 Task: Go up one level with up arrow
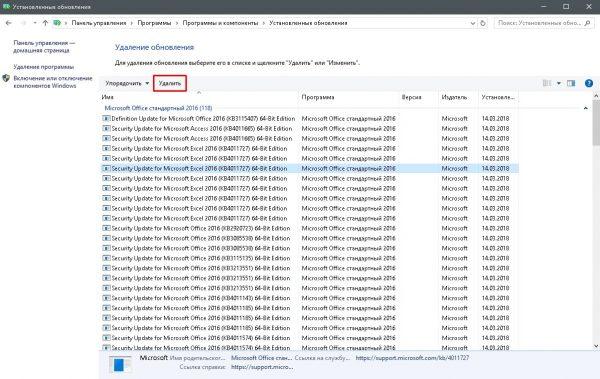click(x=45, y=23)
